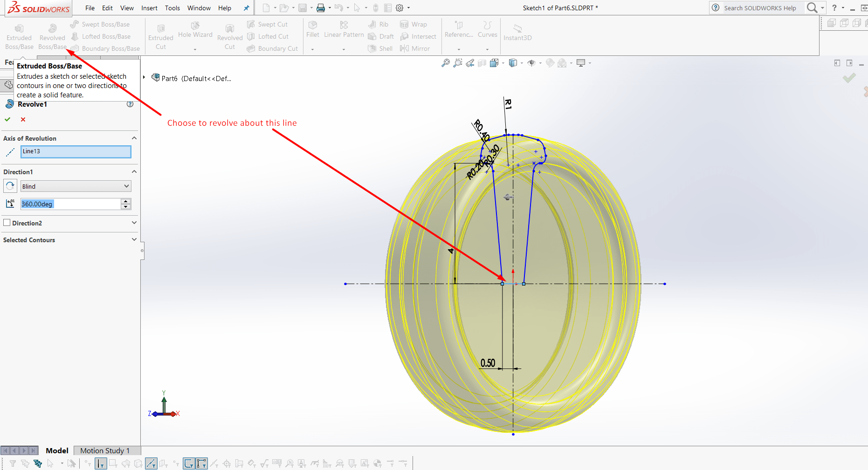Toggle the Filter Edges selection filter
The height and width of the screenshot is (470, 868).
pos(100,463)
